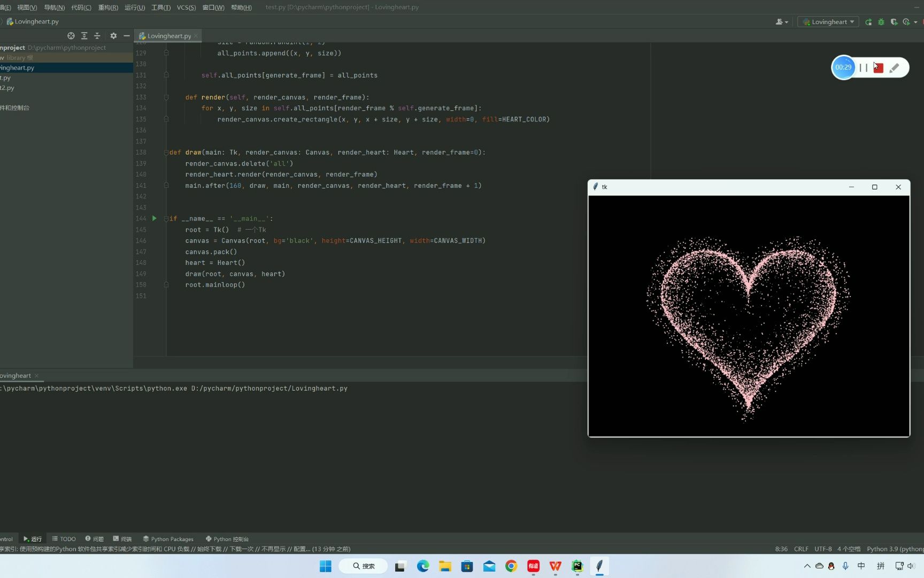The image size is (924, 578).
Task: Show hidden system tray icons chevron
Action: click(807, 566)
